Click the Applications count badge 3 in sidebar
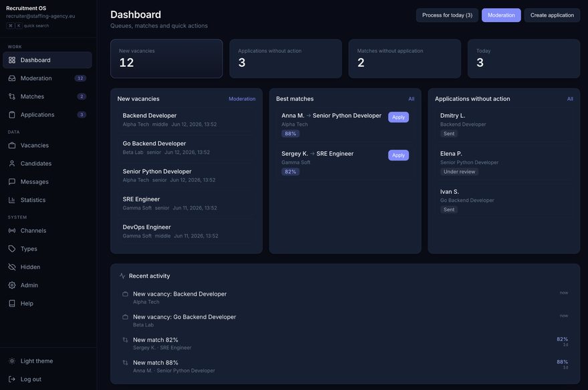This screenshot has width=588, height=390. tap(82, 115)
